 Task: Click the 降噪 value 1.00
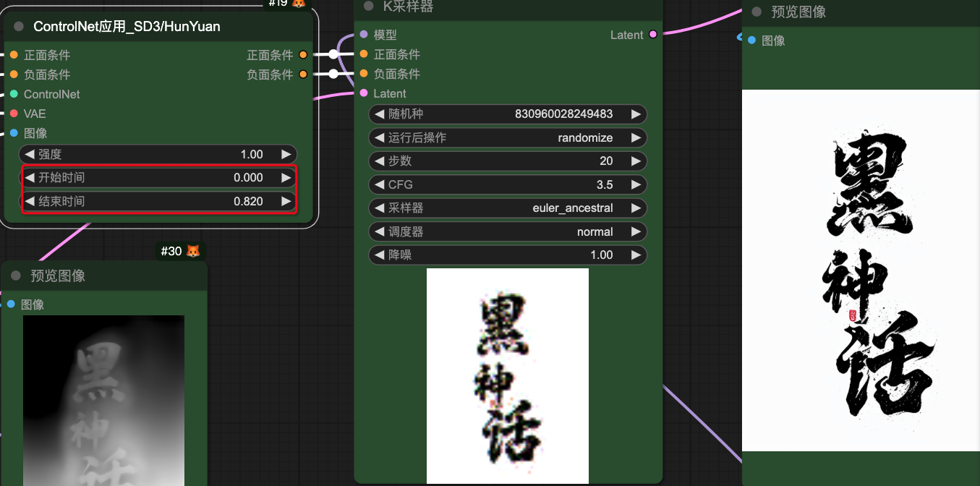pos(602,255)
